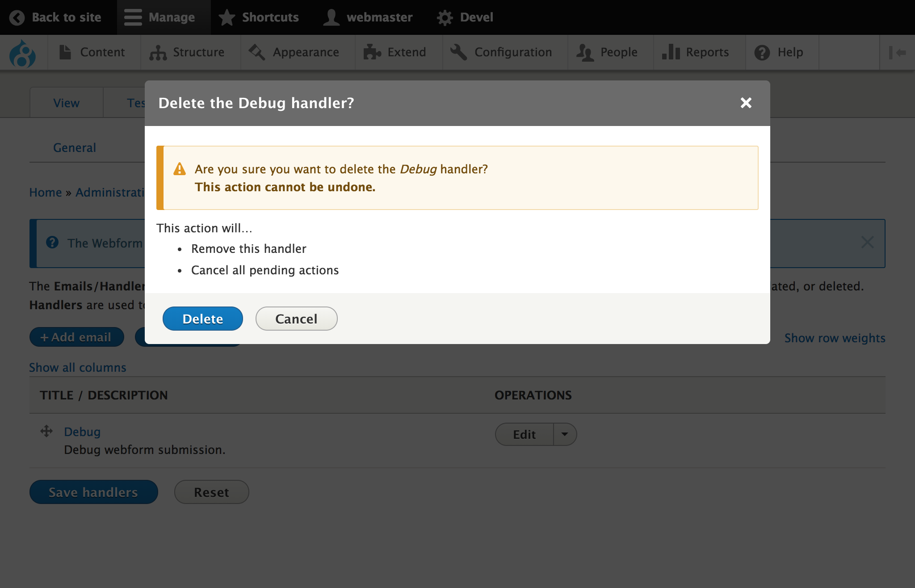Click the Extend puzzle piece icon
The image size is (915, 588).
(x=372, y=52)
